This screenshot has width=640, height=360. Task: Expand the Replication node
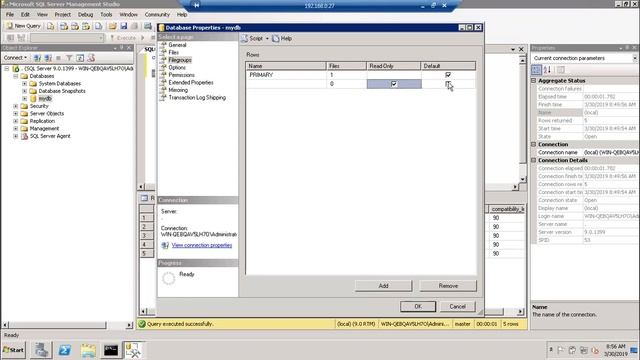point(16,121)
